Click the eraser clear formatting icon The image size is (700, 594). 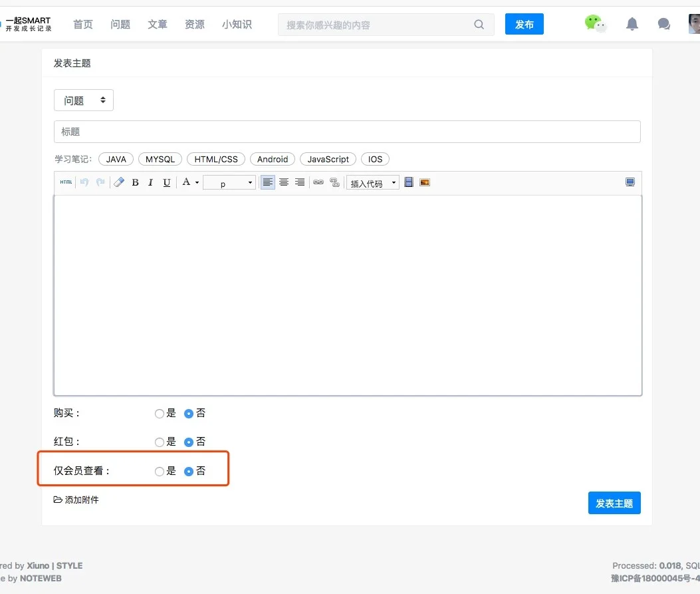(x=119, y=182)
